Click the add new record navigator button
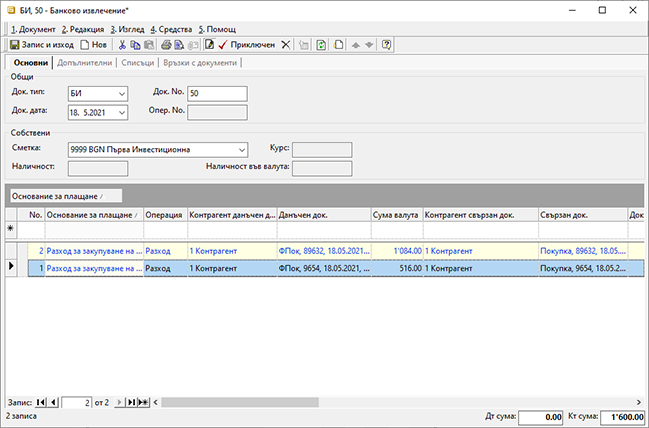This screenshot has height=428, width=649. coord(143,402)
